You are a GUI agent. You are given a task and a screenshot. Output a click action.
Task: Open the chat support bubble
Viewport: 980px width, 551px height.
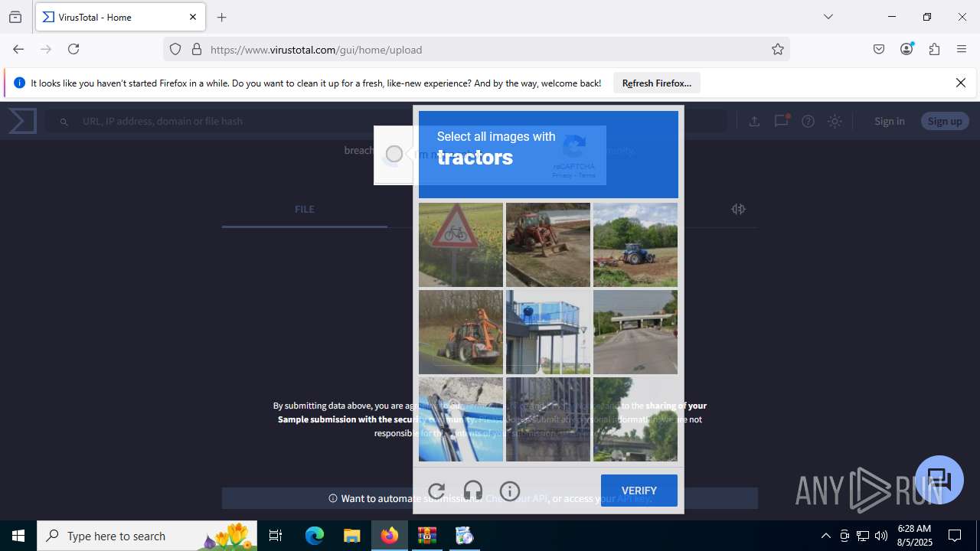[939, 480]
